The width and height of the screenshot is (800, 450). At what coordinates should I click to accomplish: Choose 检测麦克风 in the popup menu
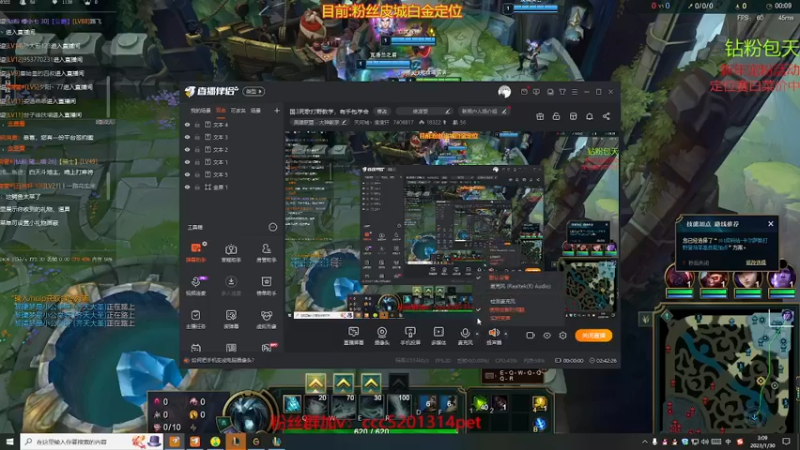(x=503, y=302)
